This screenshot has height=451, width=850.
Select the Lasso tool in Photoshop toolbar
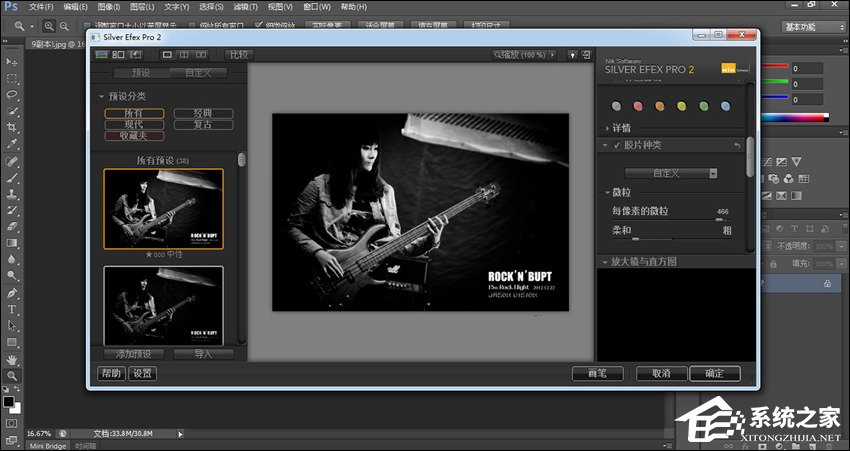pyautogui.click(x=12, y=94)
